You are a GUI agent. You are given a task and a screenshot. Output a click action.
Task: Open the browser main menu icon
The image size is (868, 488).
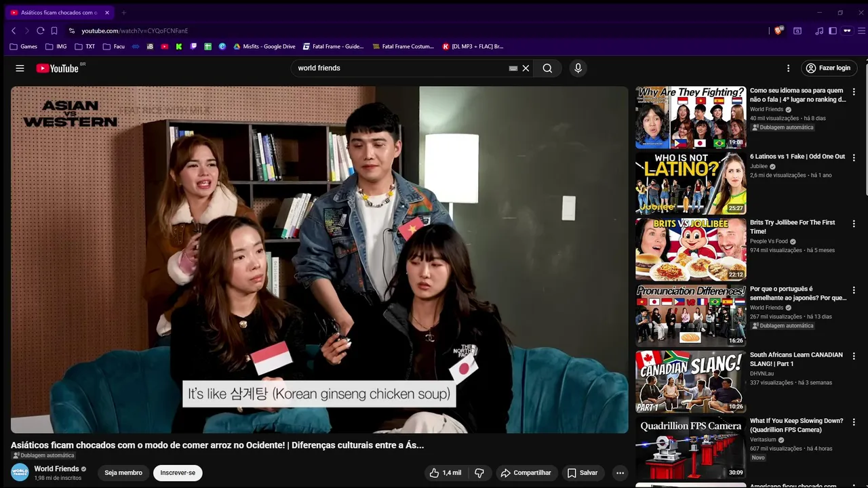[862, 30]
